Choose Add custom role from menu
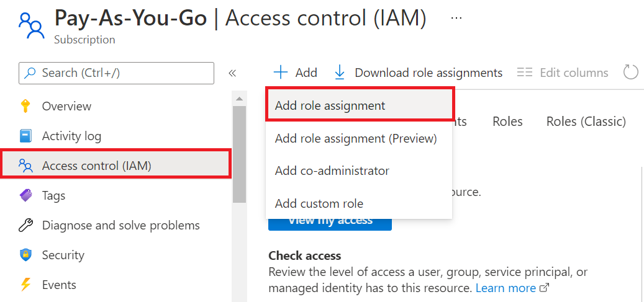Viewport: 644px width, 302px height. [x=319, y=203]
